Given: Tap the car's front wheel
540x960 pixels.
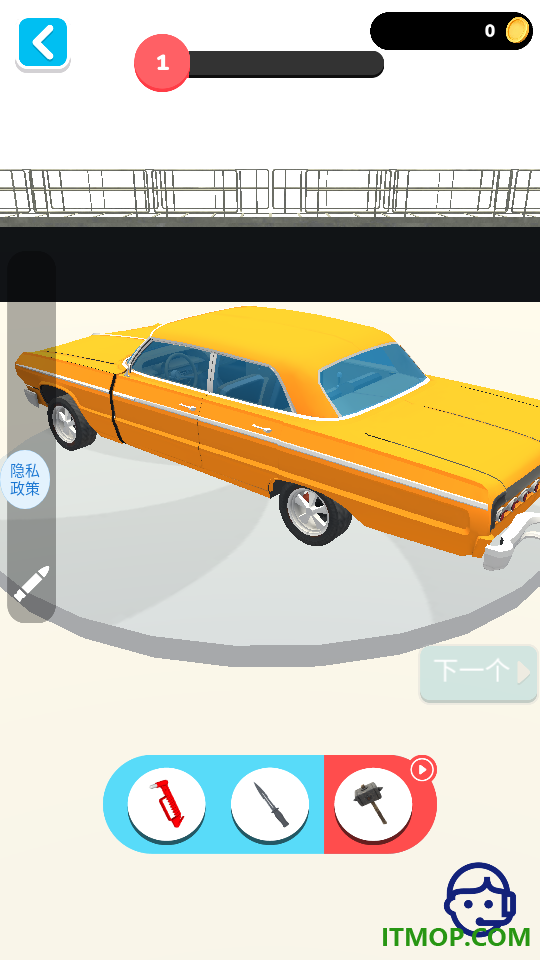Looking at the screenshot, I should click(x=70, y=423).
